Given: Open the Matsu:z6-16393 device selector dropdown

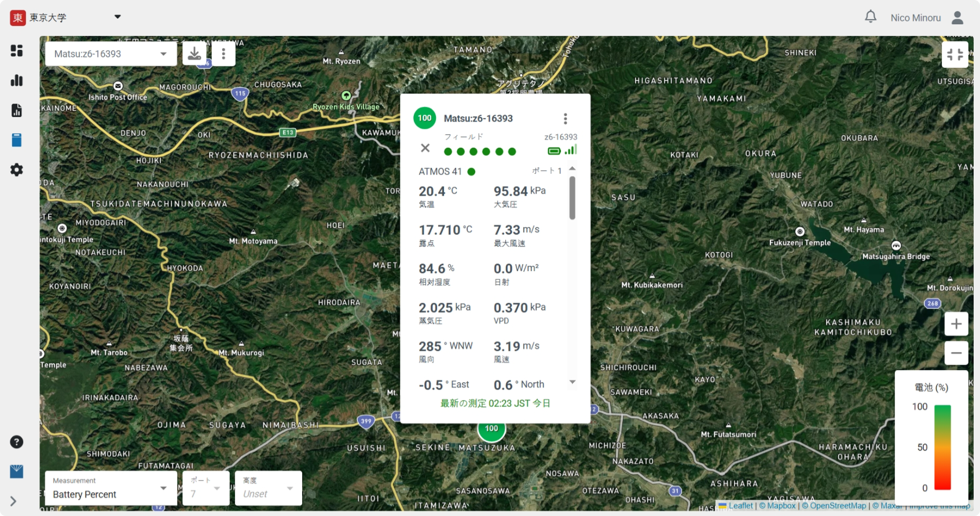Looking at the screenshot, I should 111,54.
